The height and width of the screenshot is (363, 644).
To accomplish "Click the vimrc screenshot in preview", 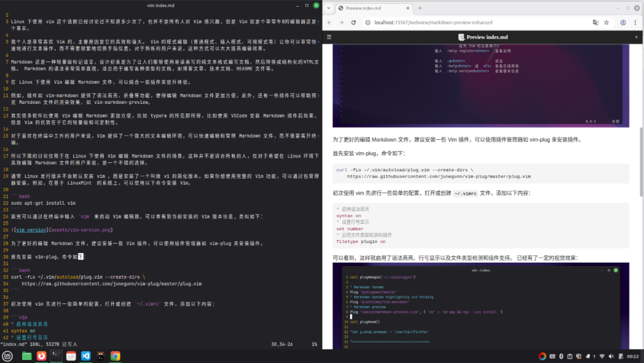I will 481,306.
